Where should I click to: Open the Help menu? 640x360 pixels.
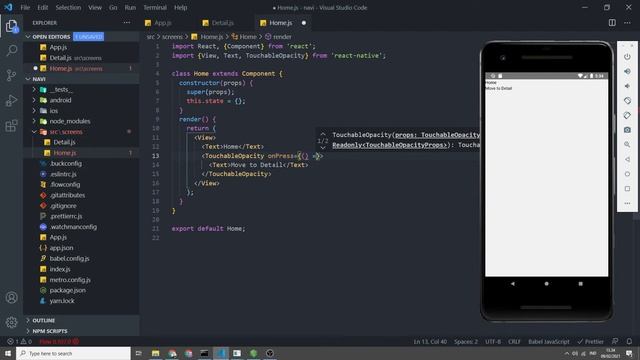click(x=180, y=7)
